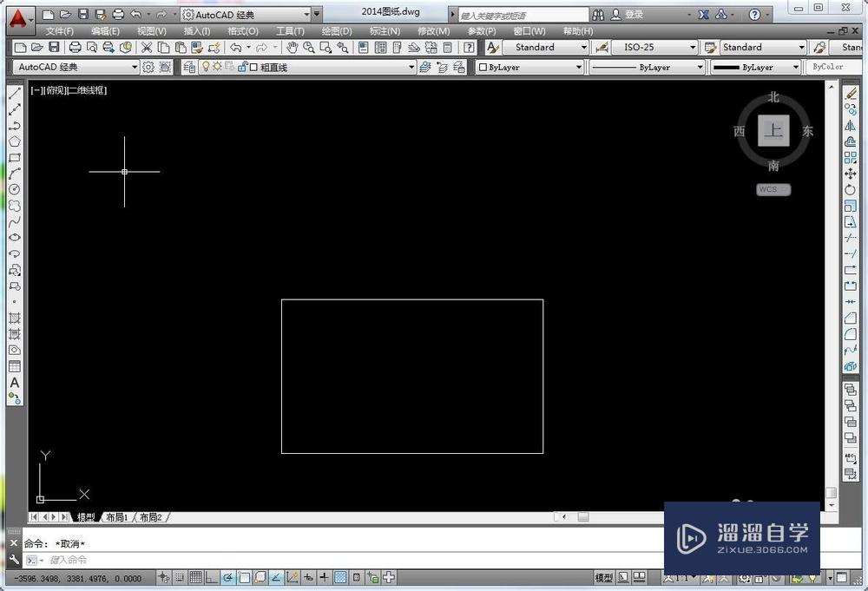Select the Hatch tool
The image size is (868, 591).
15,318
